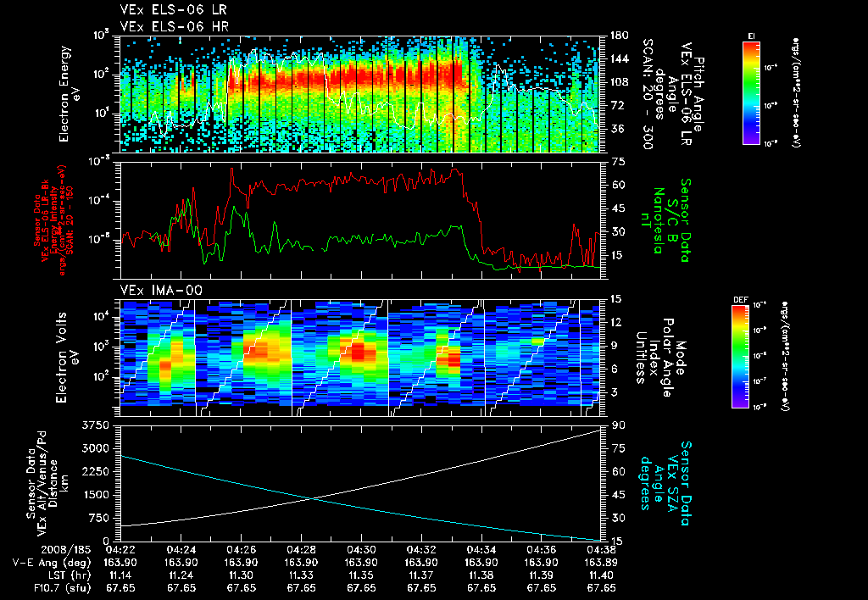The width and height of the screenshot is (868, 600).
Task: Click the EI color scale bar
Action: tap(751, 92)
